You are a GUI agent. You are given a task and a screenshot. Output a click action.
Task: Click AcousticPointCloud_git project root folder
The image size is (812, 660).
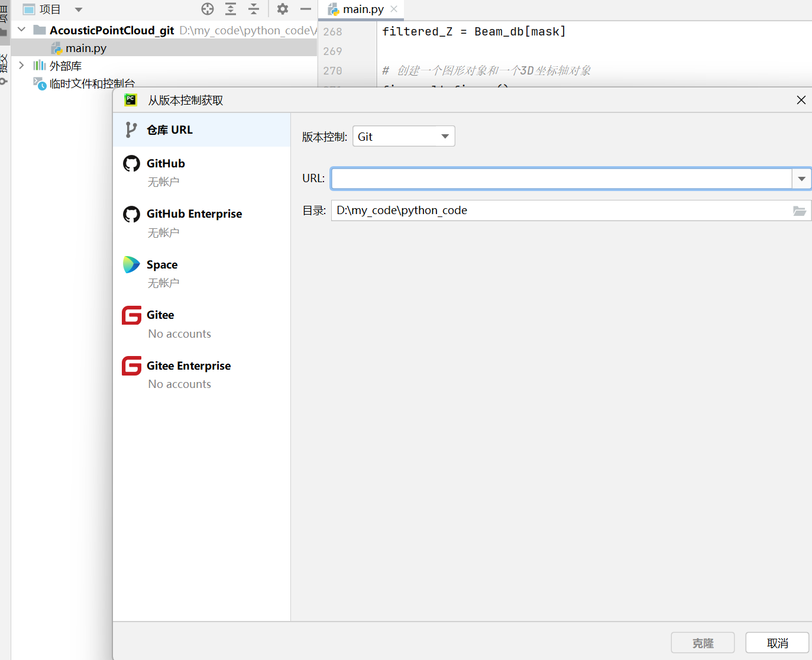pos(112,30)
